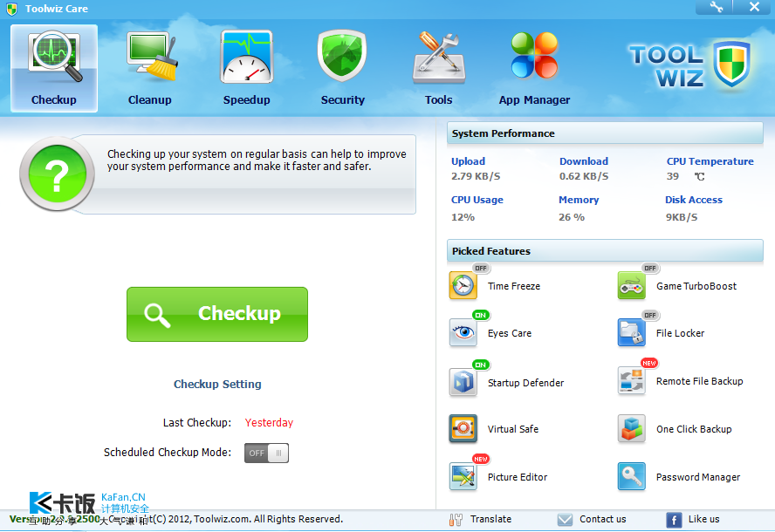Screen dimensions: 775x532
Task: Click the green question mark status icon
Action: point(57,174)
